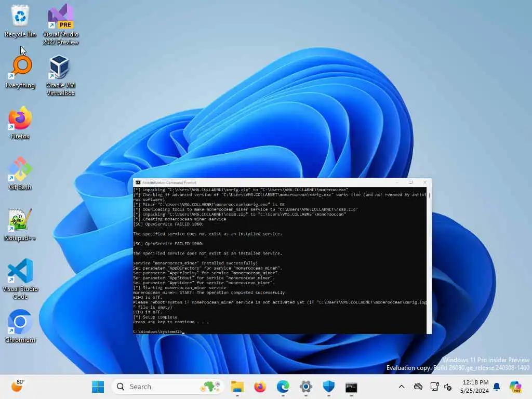Screen dimensions: 532x399
Task: Launch Firefox from the taskbar
Action: pos(260,387)
